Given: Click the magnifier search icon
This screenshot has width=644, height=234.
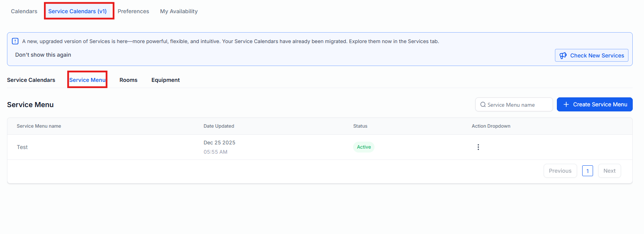Looking at the screenshot, I should [x=483, y=105].
